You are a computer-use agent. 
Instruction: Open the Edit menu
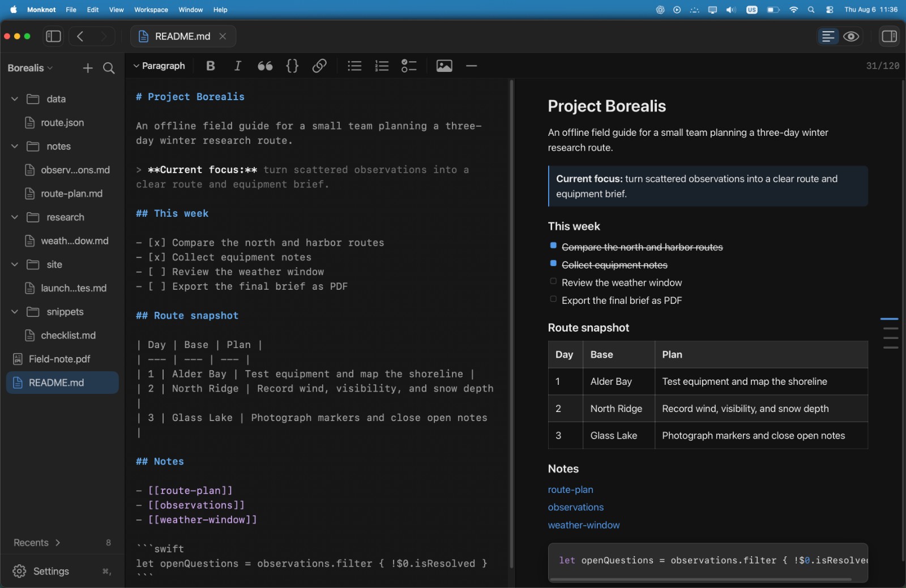[93, 10]
